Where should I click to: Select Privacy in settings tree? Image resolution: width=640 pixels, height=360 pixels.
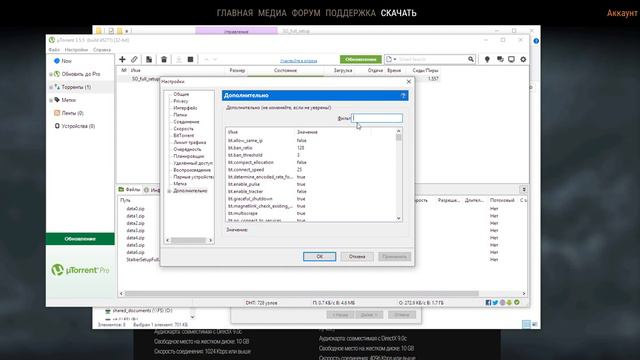click(x=180, y=101)
